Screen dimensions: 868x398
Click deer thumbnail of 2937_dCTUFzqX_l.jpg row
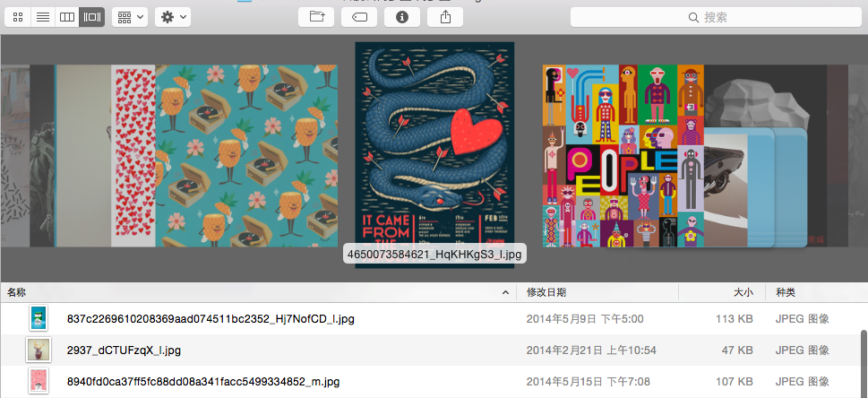[39, 350]
